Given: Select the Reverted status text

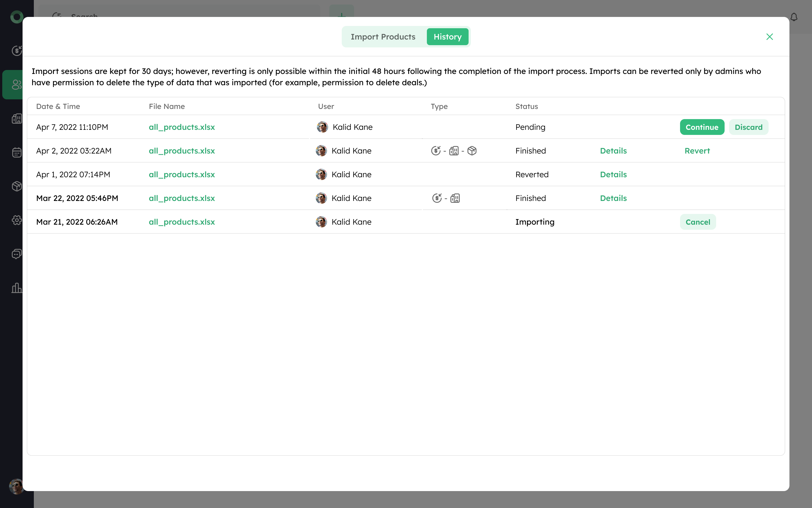Looking at the screenshot, I should [x=532, y=174].
